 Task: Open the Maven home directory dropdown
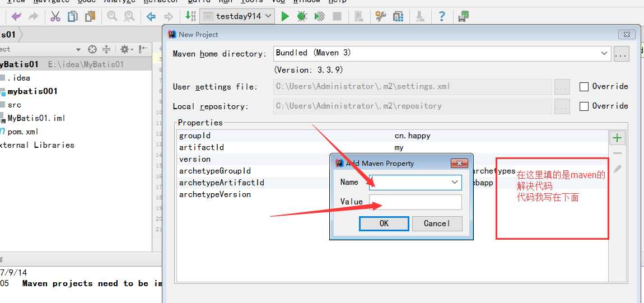604,53
